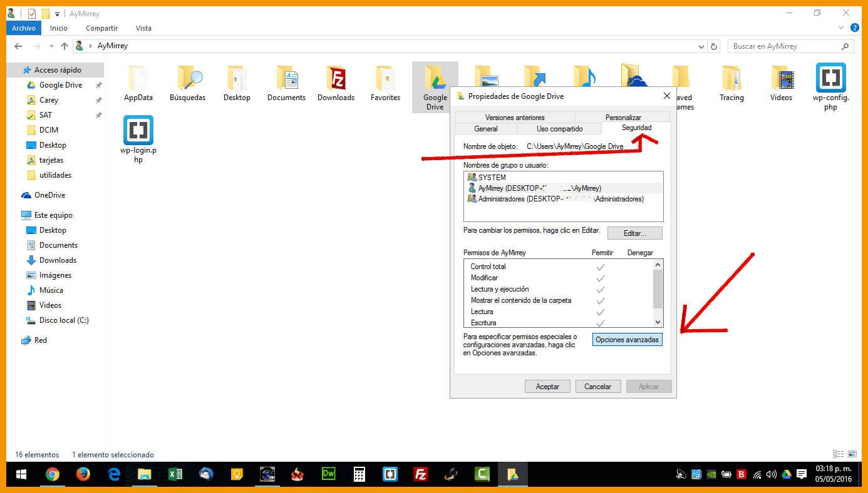Select the wp-login.php file

pos(138,140)
